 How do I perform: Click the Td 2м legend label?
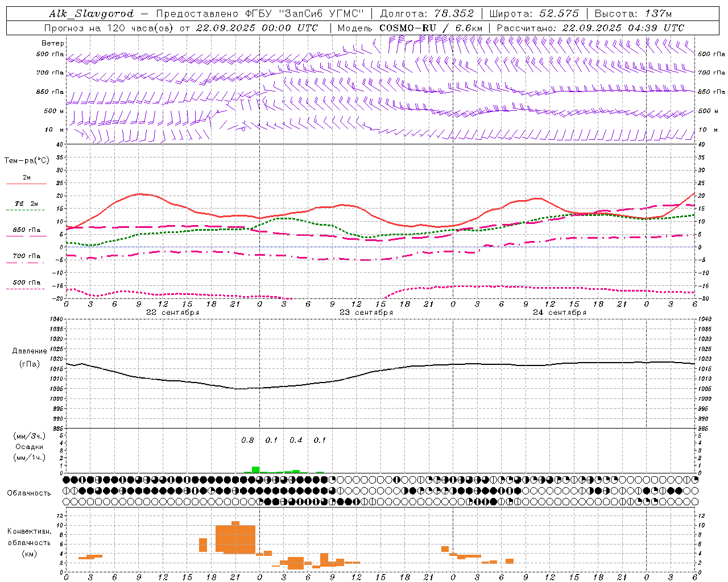[x=26, y=203]
